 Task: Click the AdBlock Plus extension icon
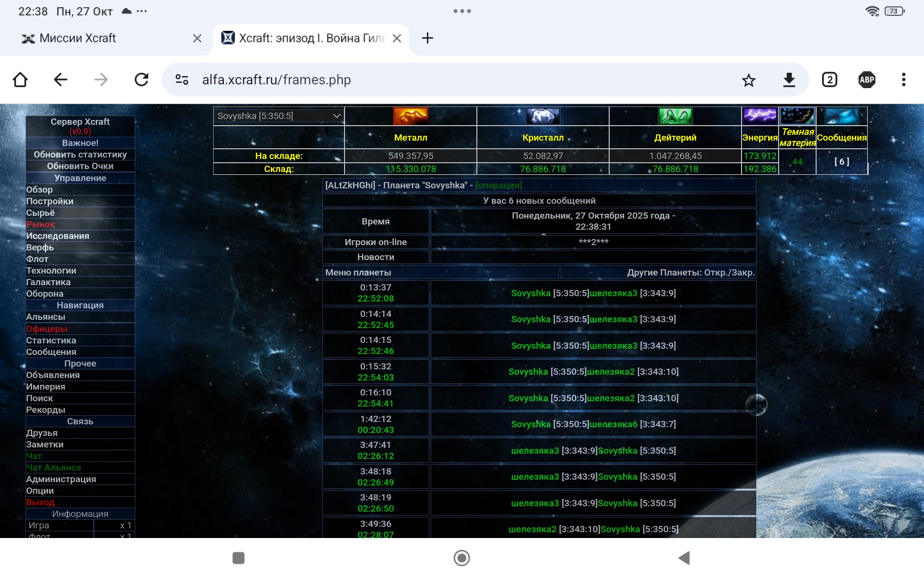click(x=867, y=79)
